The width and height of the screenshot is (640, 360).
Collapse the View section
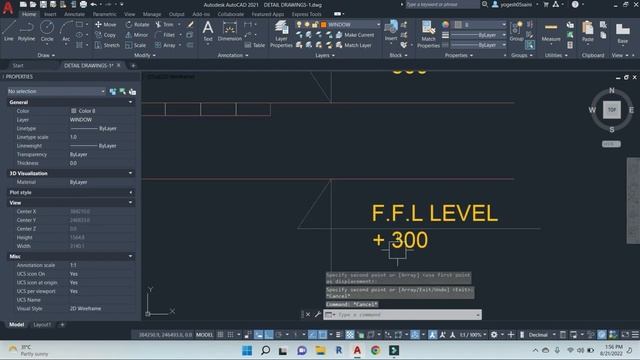coord(131,202)
